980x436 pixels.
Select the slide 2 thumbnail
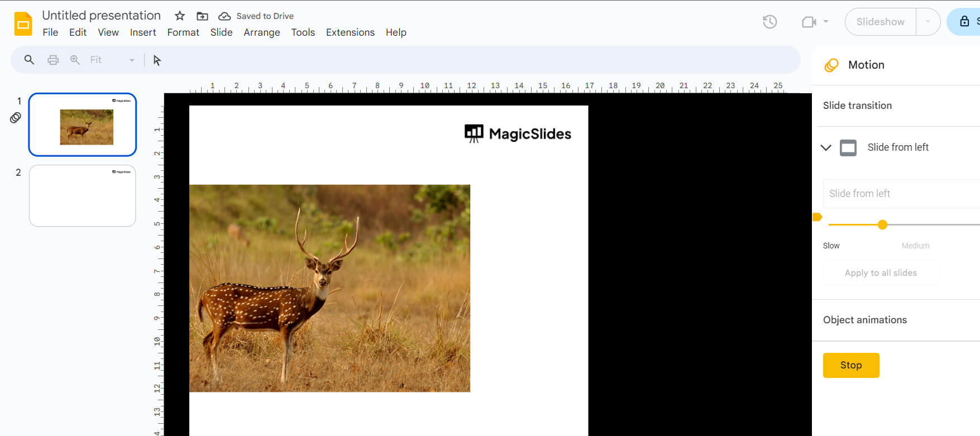coord(83,196)
